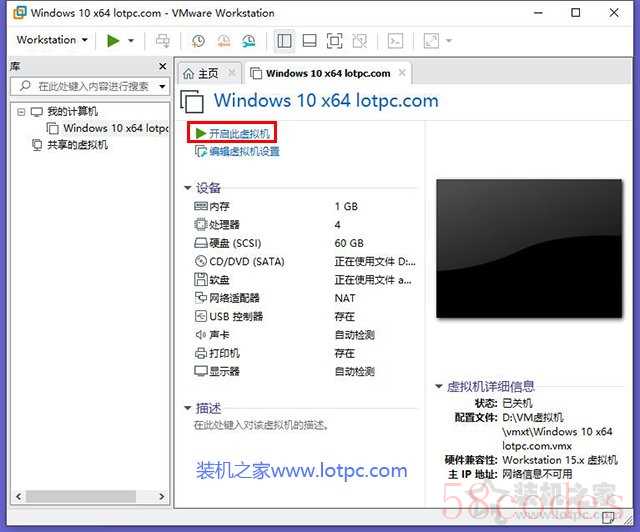Click the stretch guest display icon
Image resolution: width=640 pixels, height=532 pixels.
tap(431, 40)
